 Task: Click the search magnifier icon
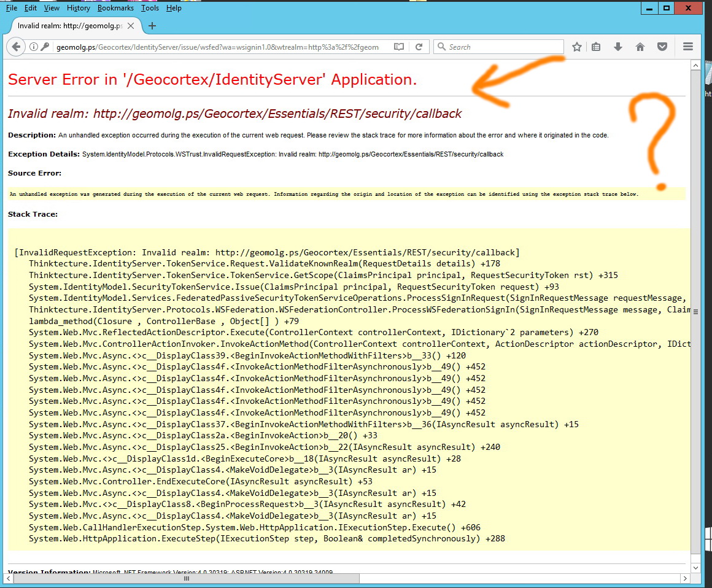tap(441, 47)
